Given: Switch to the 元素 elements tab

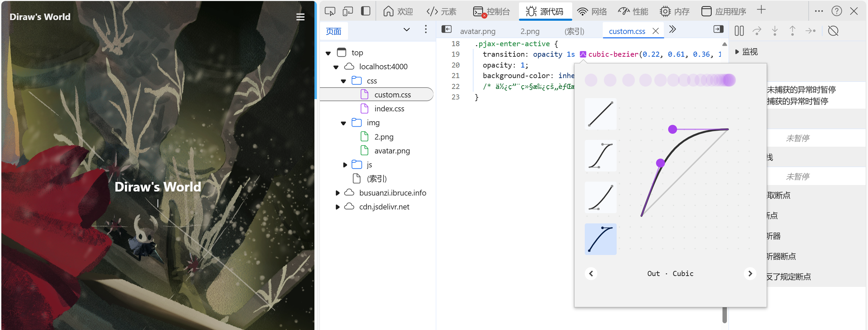Looking at the screenshot, I should 441,12.
